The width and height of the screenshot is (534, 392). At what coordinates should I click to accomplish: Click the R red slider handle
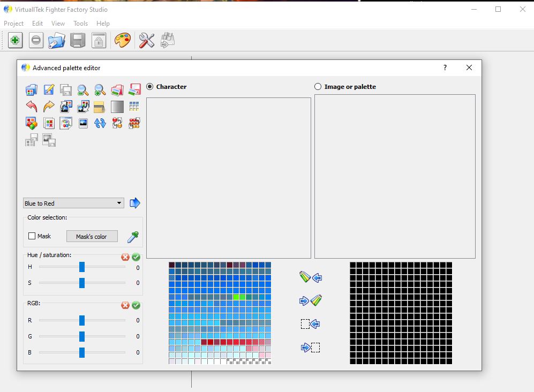coord(82,320)
